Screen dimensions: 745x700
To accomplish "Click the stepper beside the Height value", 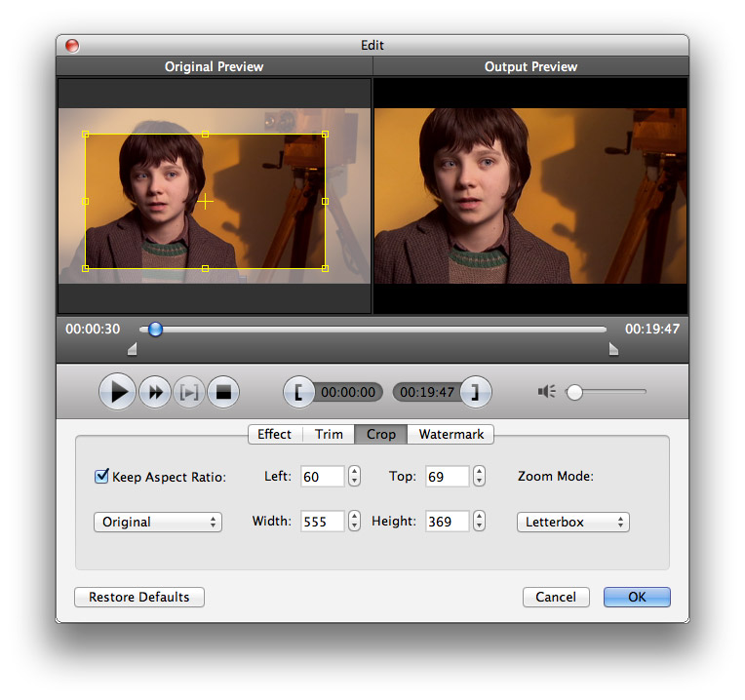I will pyautogui.click(x=479, y=522).
